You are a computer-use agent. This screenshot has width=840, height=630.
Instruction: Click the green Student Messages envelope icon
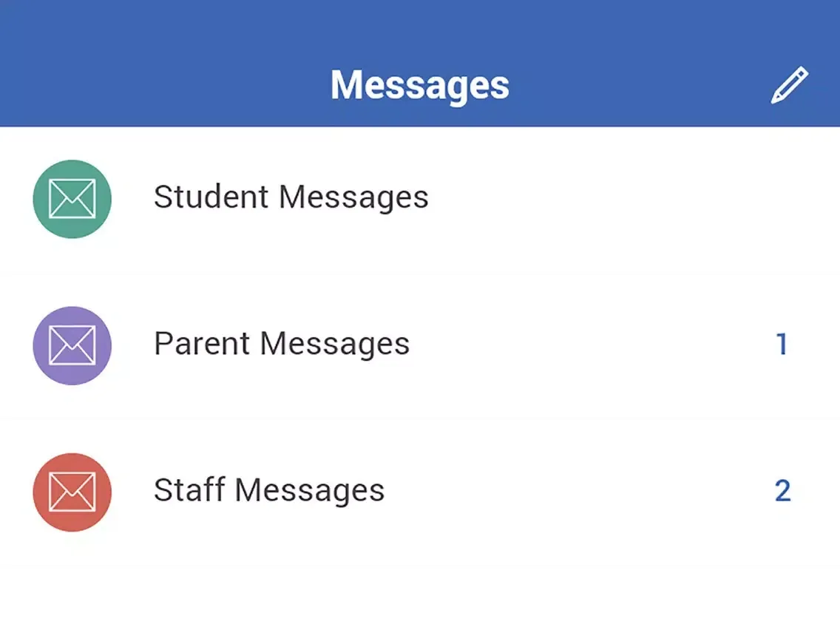click(72, 199)
